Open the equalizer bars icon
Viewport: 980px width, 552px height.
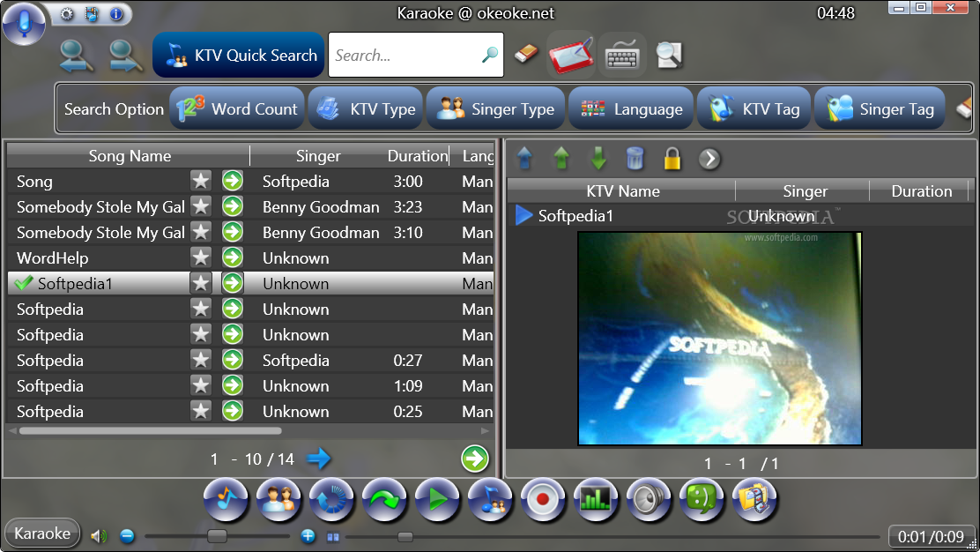596,499
